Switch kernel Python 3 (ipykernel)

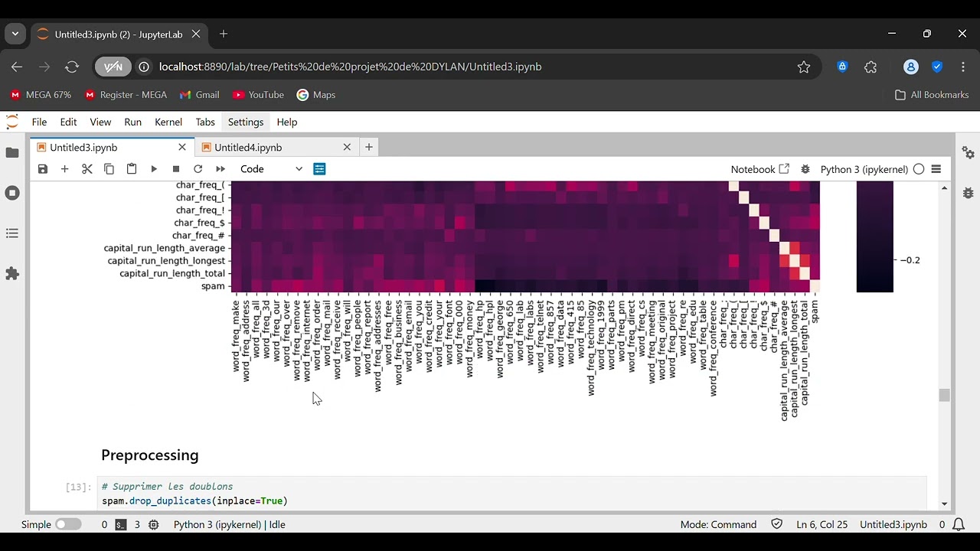point(864,169)
